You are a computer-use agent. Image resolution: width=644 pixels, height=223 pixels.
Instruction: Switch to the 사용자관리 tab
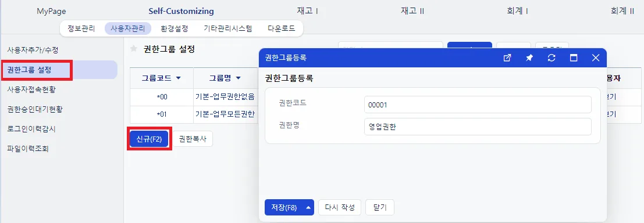tap(128, 28)
